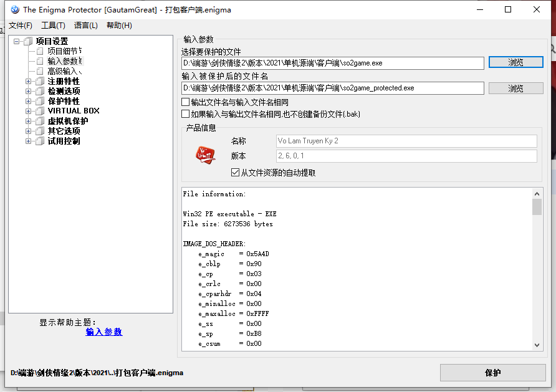
Task: Click the VIRTUAL BOX folder icon
Action: tap(40, 111)
